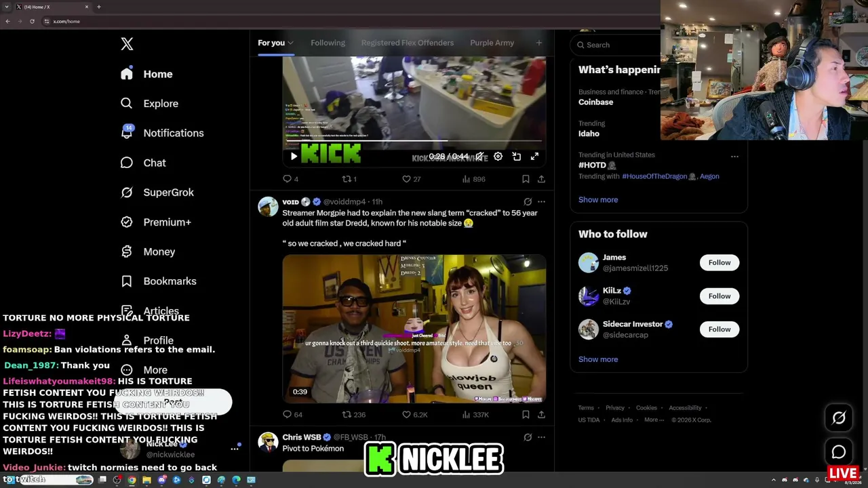Share the Kick video post

541,179
